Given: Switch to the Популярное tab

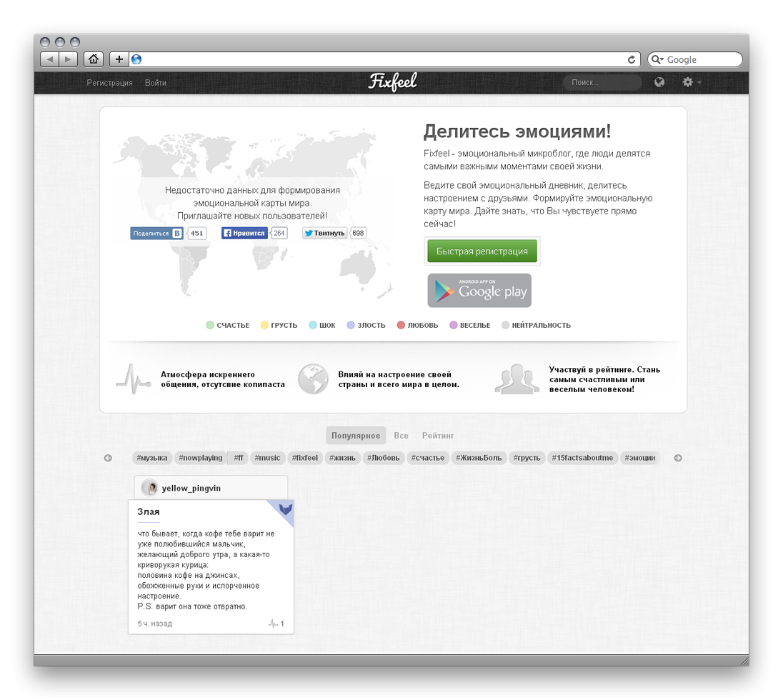Looking at the screenshot, I should (356, 436).
